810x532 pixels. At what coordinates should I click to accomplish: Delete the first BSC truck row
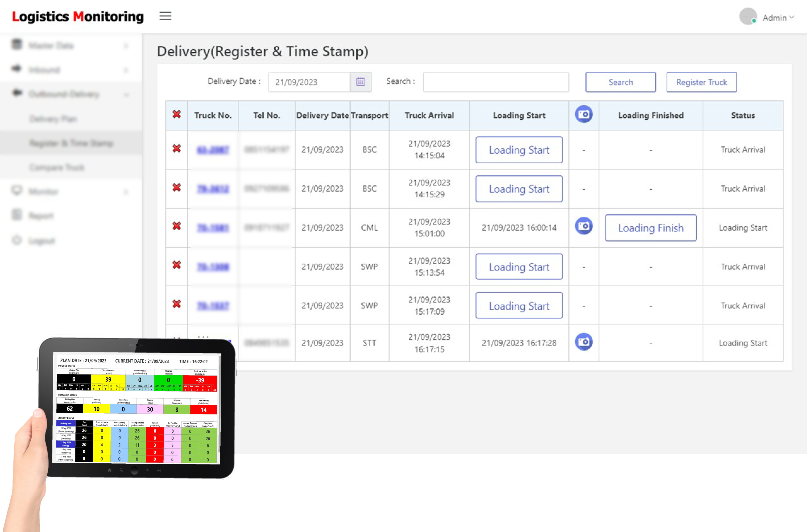click(177, 149)
